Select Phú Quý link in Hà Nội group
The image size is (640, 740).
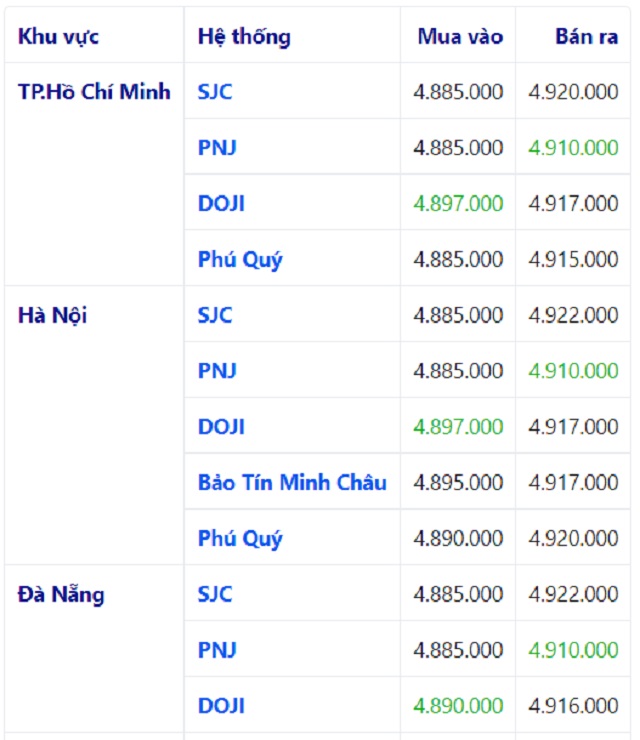(240, 539)
